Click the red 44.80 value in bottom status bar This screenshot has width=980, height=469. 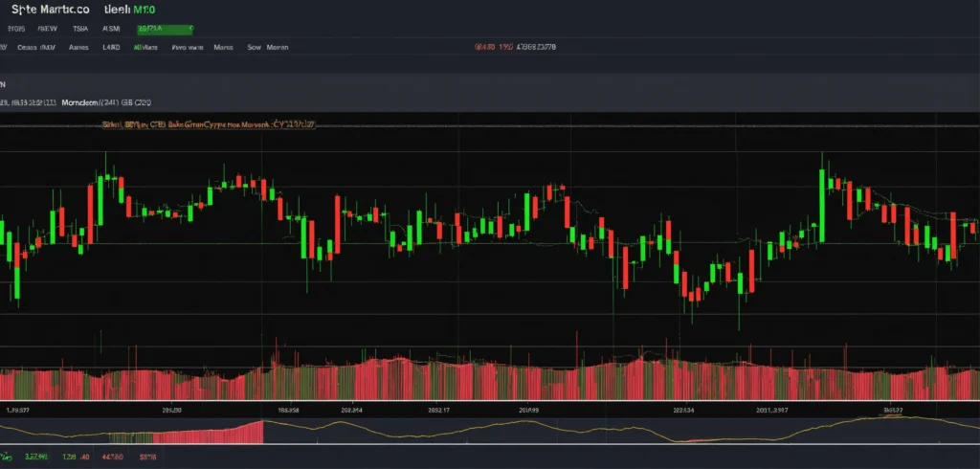pos(112,458)
